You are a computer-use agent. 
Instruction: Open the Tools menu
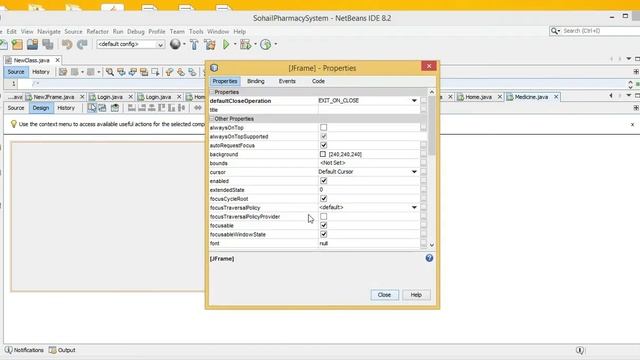coord(196,31)
